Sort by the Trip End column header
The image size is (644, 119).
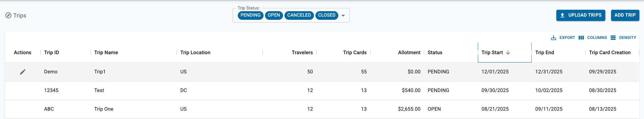[545, 52]
